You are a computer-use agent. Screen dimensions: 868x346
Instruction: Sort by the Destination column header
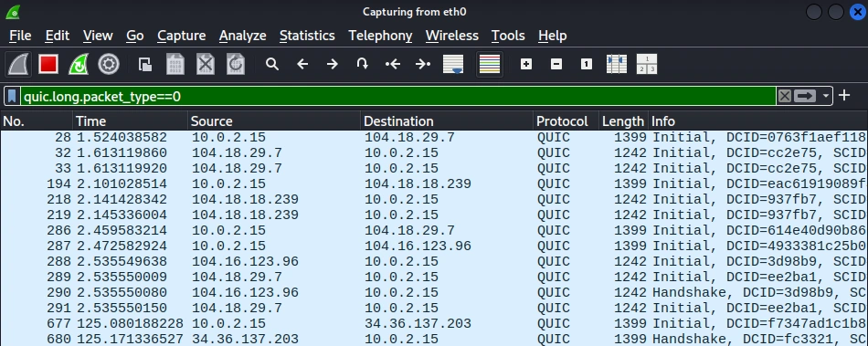tap(447, 121)
